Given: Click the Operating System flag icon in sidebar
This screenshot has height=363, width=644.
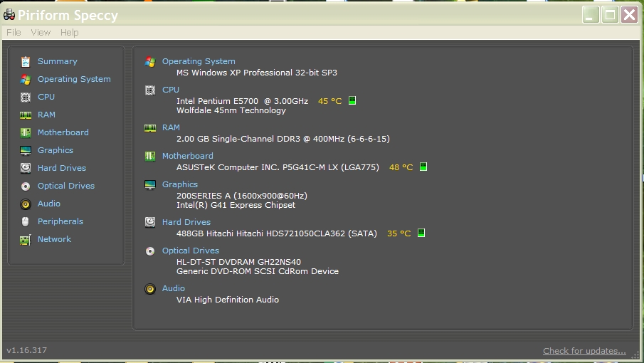Looking at the screenshot, I should click(x=26, y=79).
